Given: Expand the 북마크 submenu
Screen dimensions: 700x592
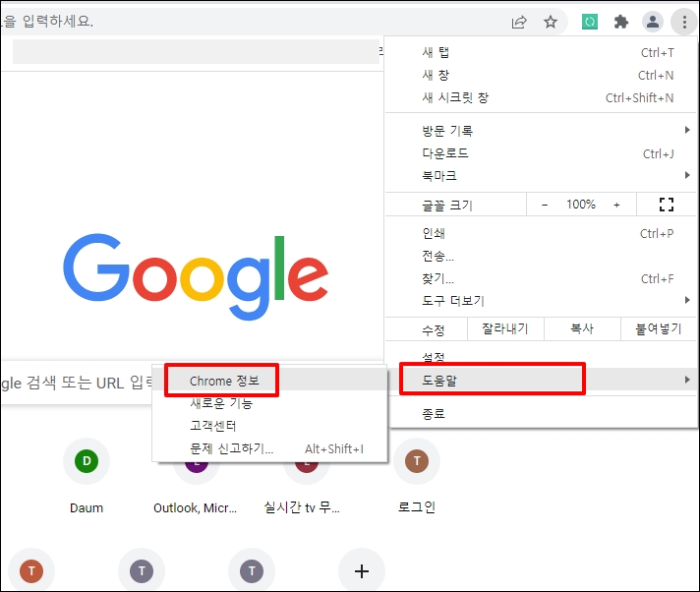Looking at the screenshot, I should pos(541,175).
